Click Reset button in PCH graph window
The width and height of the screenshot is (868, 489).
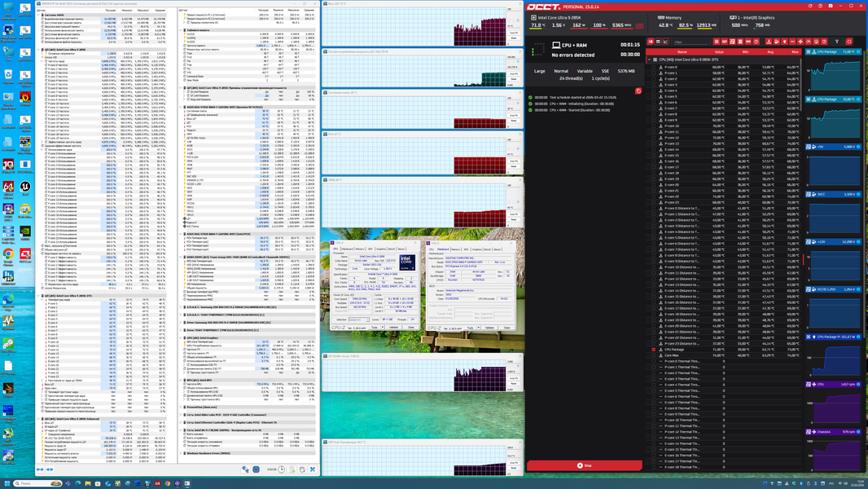coord(514,166)
